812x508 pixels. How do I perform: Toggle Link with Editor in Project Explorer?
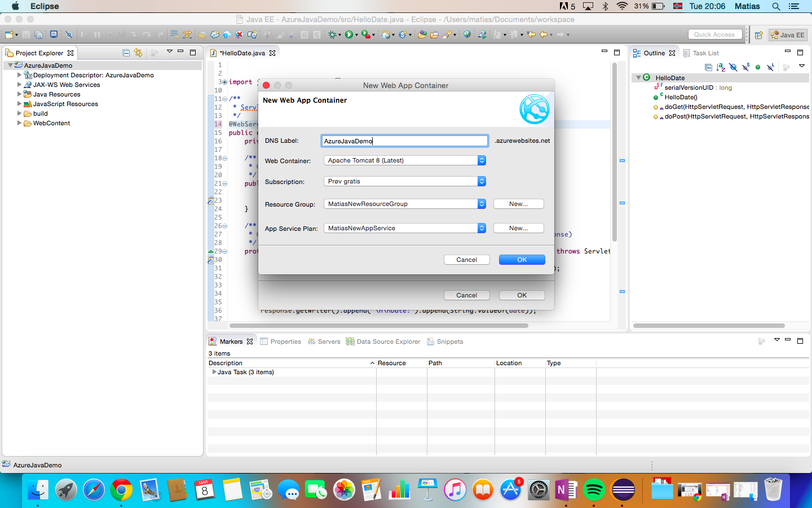coord(138,52)
